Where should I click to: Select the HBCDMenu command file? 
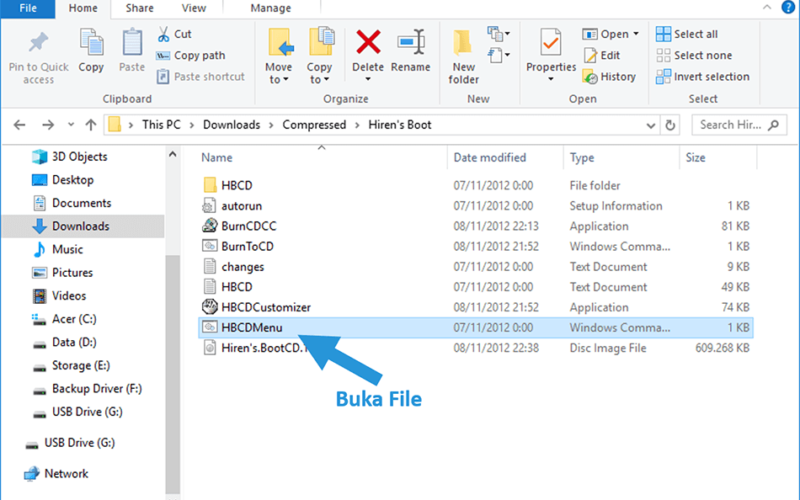click(x=476, y=328)
